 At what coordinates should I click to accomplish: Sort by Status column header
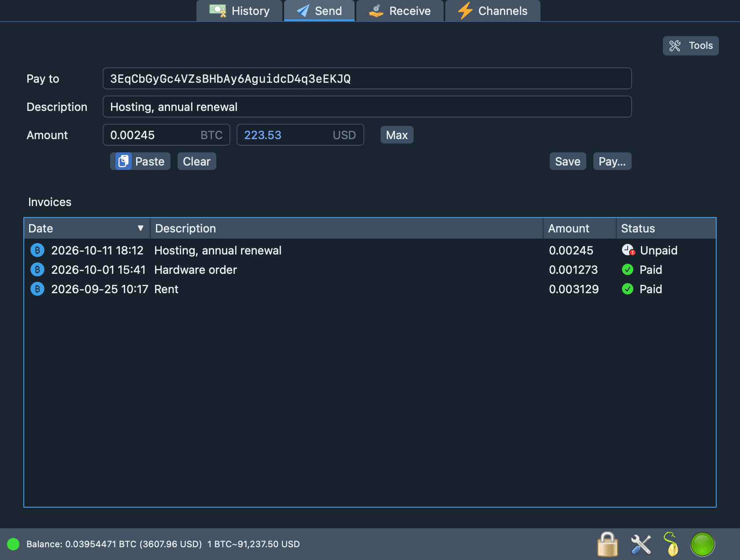[666, 228]
